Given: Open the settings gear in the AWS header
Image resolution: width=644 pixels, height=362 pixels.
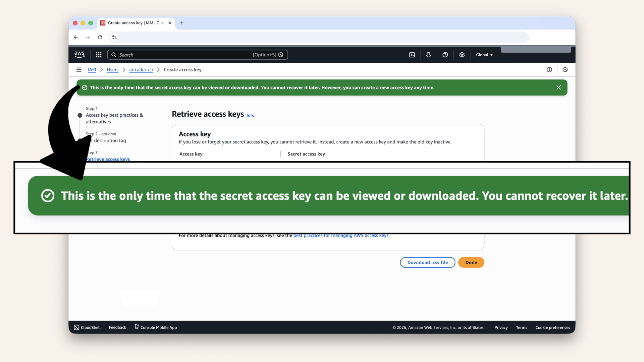Looking at the screenshot, I should pyautogui.click(x=462, y=55).
